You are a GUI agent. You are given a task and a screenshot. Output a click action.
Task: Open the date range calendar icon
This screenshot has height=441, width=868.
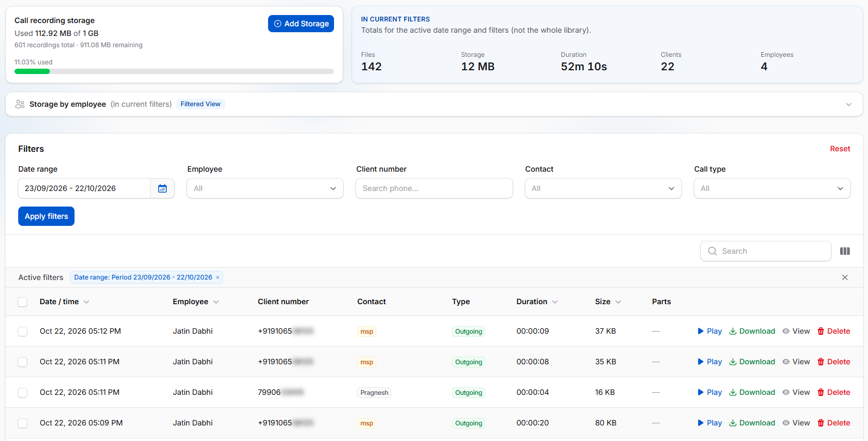point(162,188)
